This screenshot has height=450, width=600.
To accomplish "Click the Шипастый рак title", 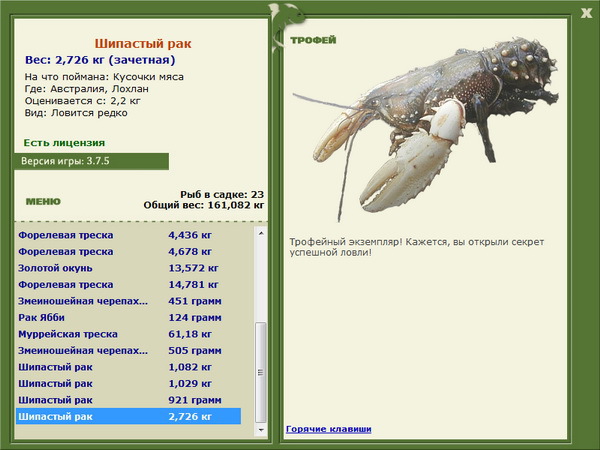I will (143, 44).
